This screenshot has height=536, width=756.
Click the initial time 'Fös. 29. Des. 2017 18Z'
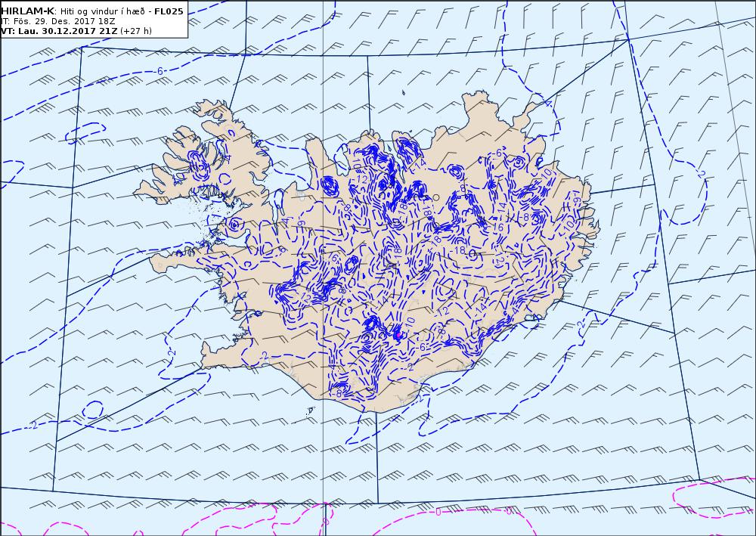63,22
